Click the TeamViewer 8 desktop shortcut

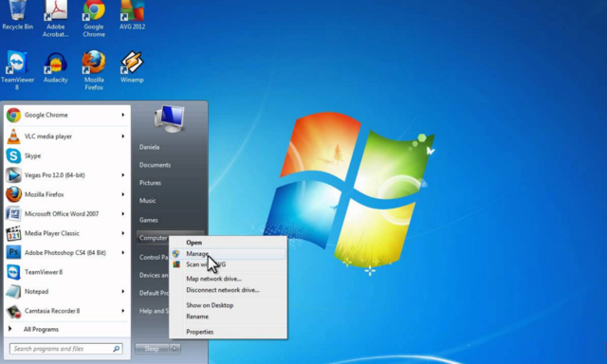17,70
